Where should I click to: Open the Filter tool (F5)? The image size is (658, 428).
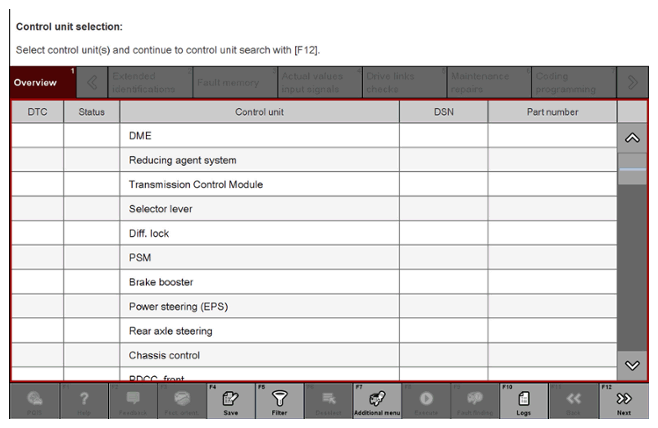click(x=279, y=402)
